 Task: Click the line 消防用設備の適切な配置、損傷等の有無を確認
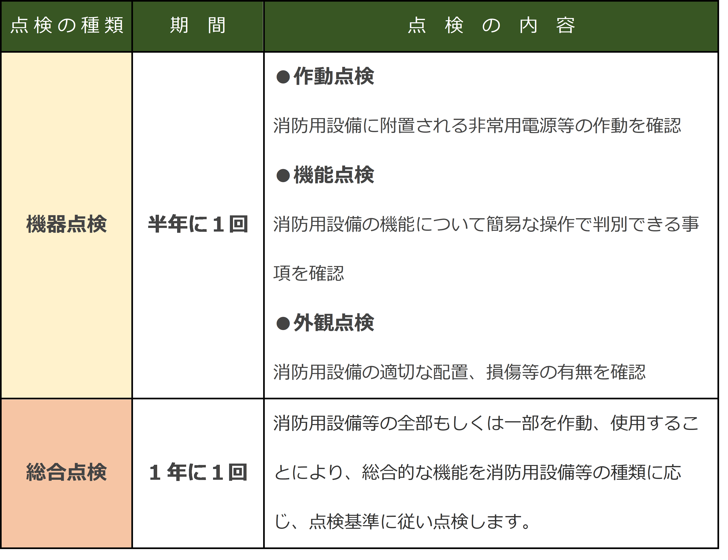tap(460, 372)
